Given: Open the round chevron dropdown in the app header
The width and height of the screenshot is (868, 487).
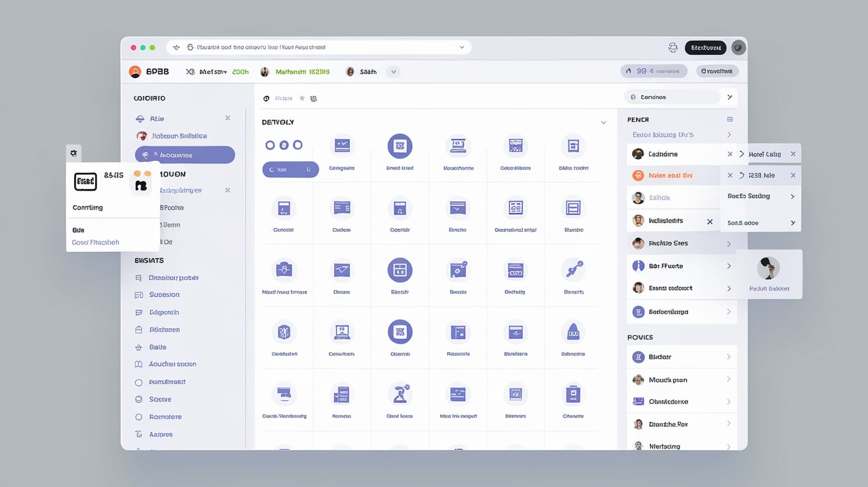Looking at the screenshot, I should [x=394, y=71].
